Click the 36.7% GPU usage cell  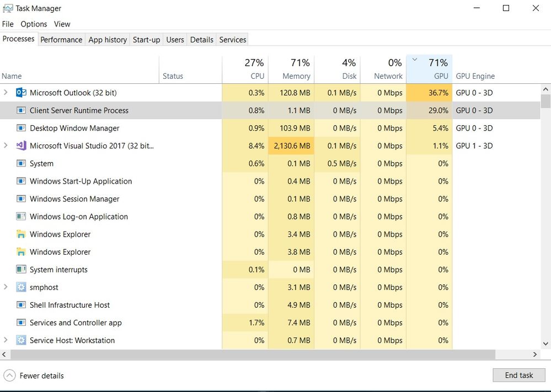pos(429,93)
